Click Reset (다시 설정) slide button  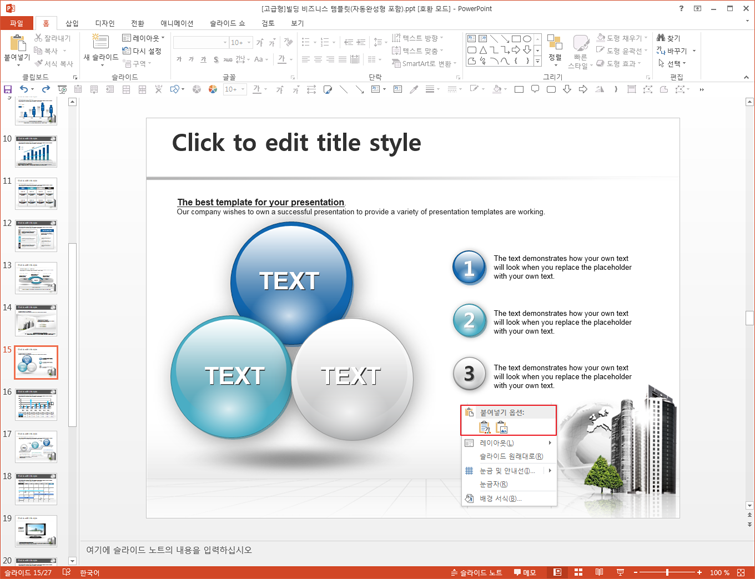pos(142,51)
